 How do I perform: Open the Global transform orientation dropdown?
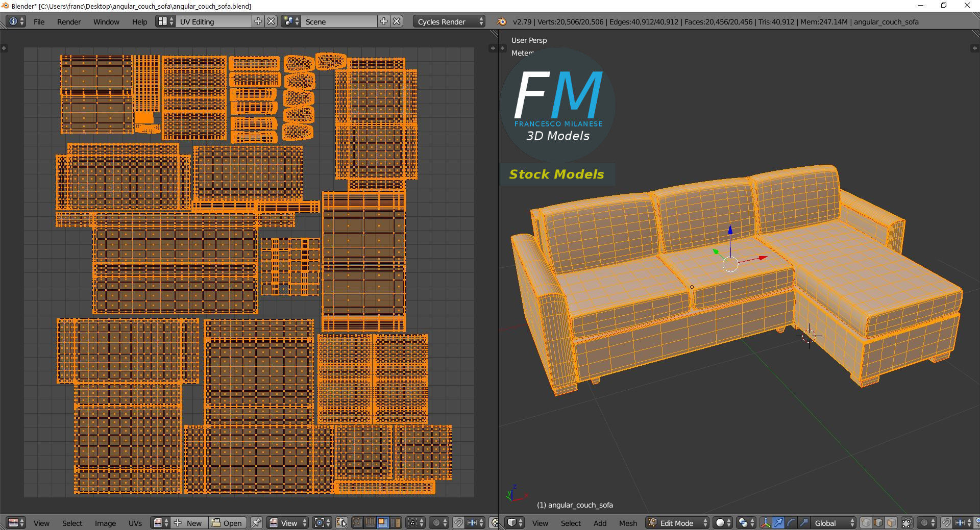(833, 523)
